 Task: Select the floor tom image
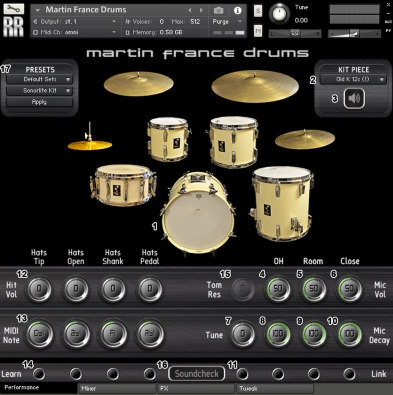click(x=281, y=203)
